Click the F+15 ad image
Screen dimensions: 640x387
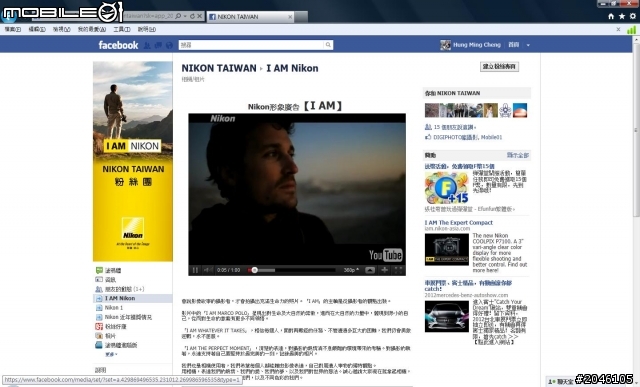click(447, 187)
